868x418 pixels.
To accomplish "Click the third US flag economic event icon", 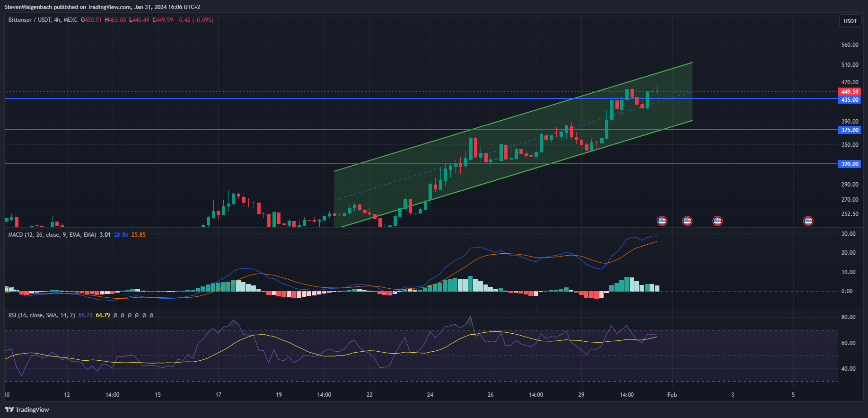I will tap(718, 221).
